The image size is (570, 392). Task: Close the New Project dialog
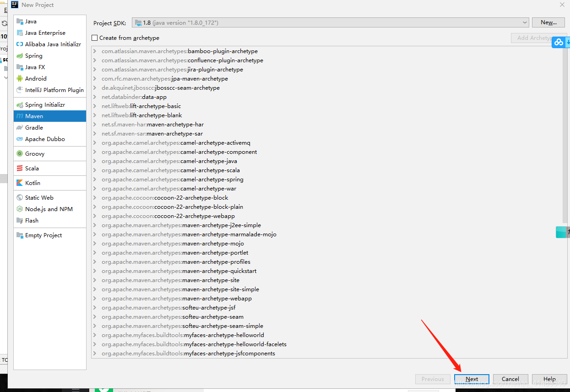click(562, 5)
